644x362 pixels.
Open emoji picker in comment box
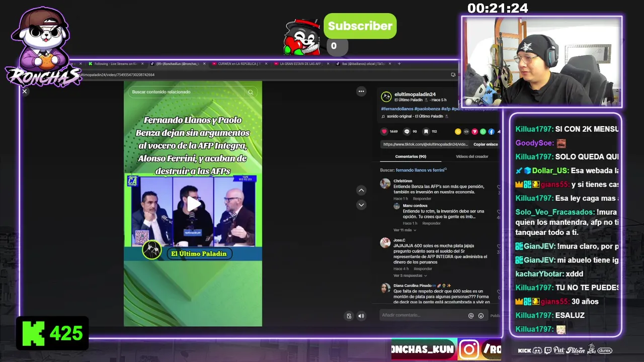pos(481,316)
